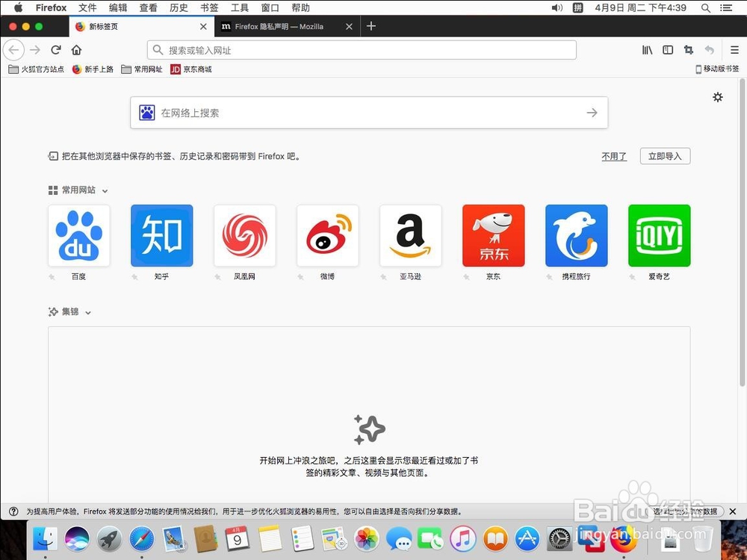Open App Store from the Dock
The height and width of the screenshot is (560, 747).
click(x=527, y=538)
